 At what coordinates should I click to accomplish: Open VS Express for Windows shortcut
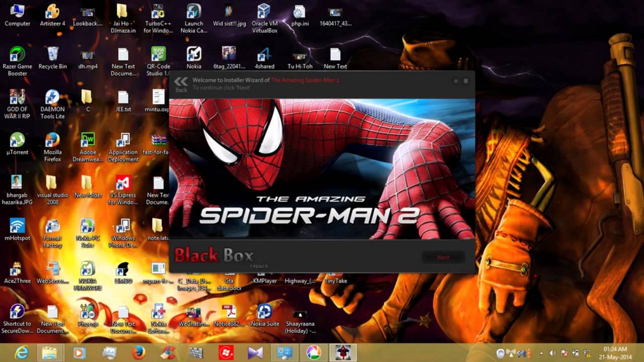[123, 190]
